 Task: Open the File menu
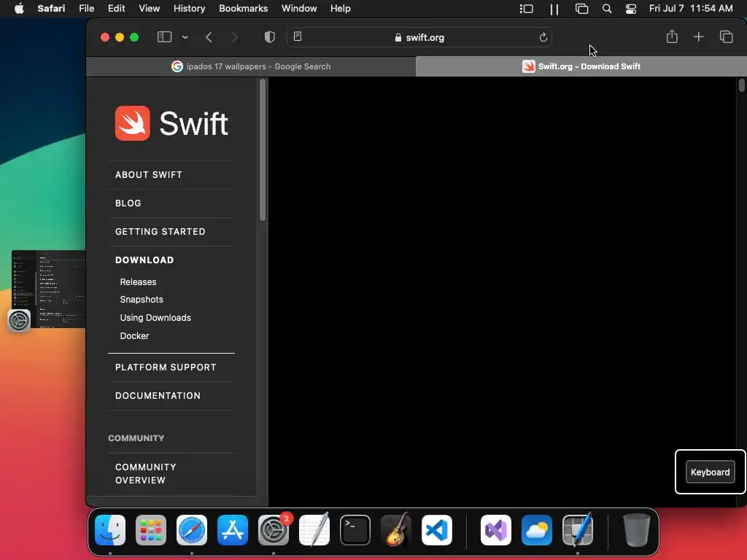point(86,9)
